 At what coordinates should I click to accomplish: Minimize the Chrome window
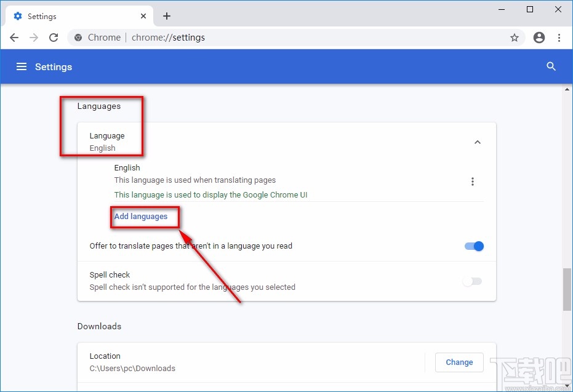[502, 9]
